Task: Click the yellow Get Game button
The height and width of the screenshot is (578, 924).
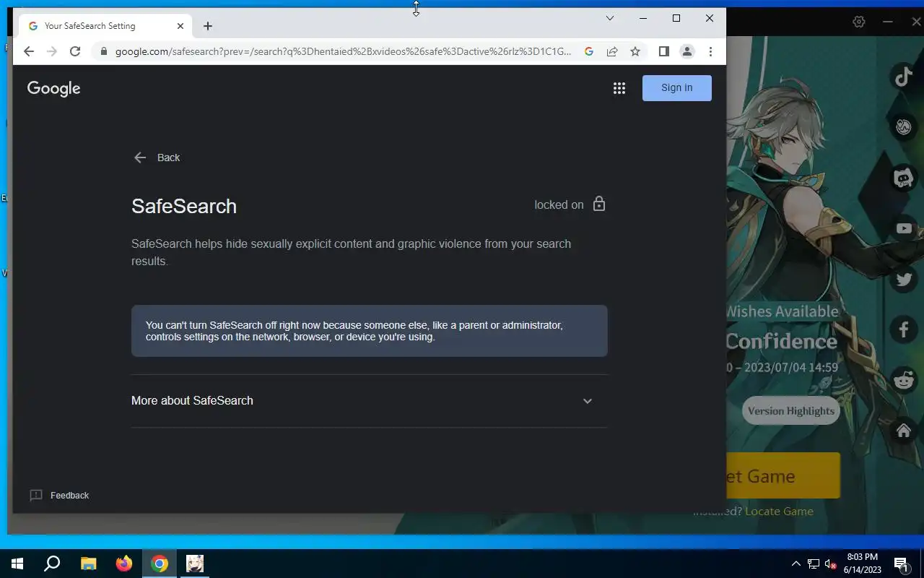Action: pos(783,475)
